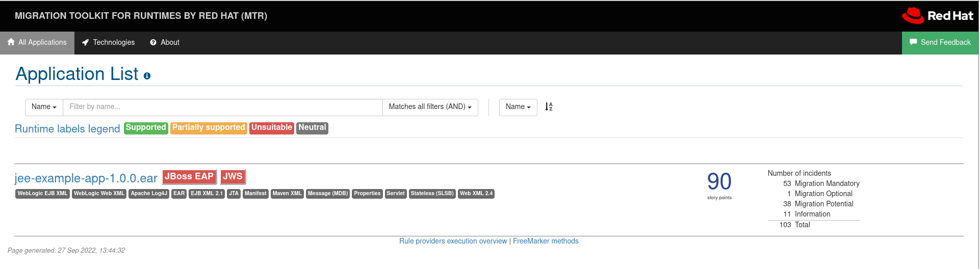The width and height of the screenshot is (980, 269).
Task: Open the FreeMarker methods link
Action: [x=546, y=241]
